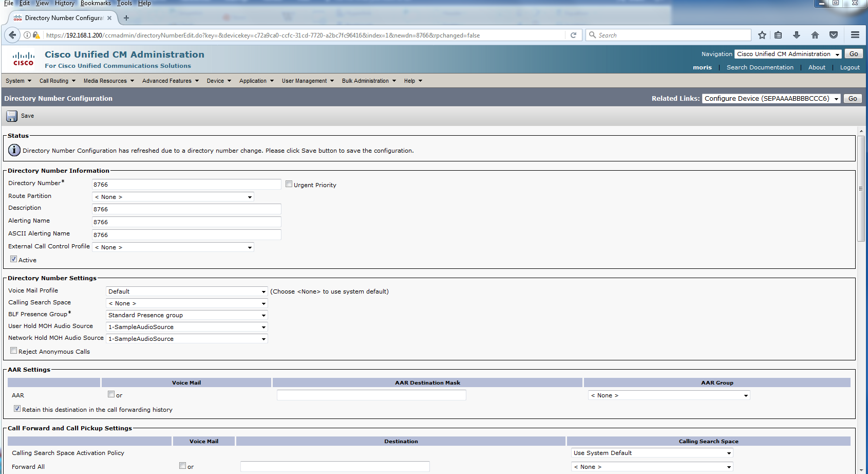Open Calling Search Space Activation Policy dropdown

point(652,453)
